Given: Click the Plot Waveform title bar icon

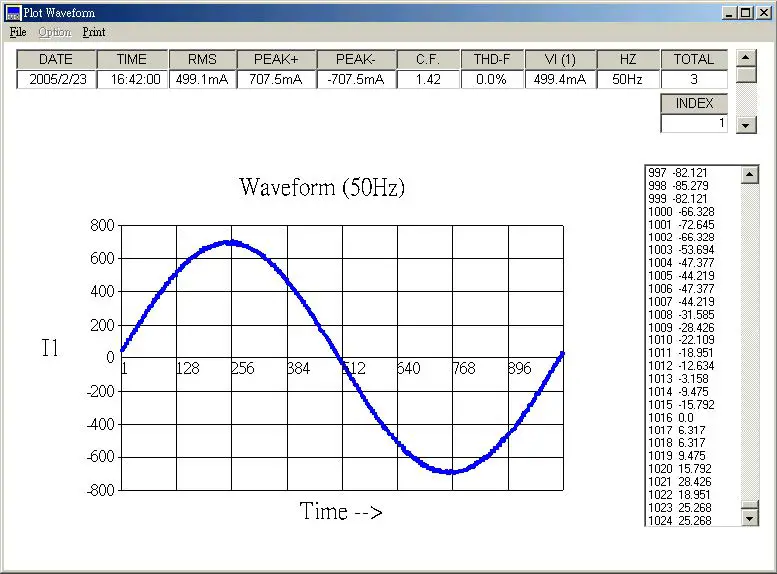Looking at the screenshot, I should 13,13.
